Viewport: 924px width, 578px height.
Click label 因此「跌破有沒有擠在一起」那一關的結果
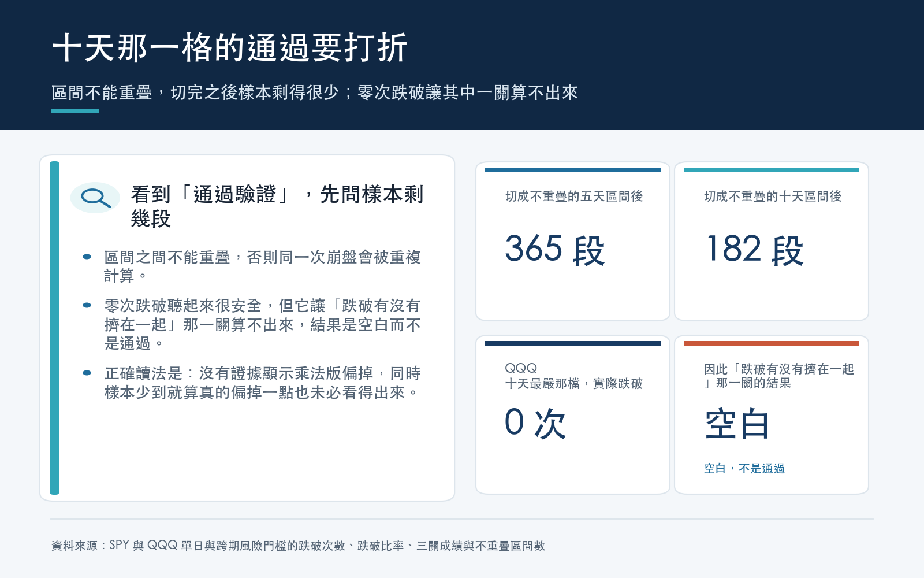click(x=778, y=376)
